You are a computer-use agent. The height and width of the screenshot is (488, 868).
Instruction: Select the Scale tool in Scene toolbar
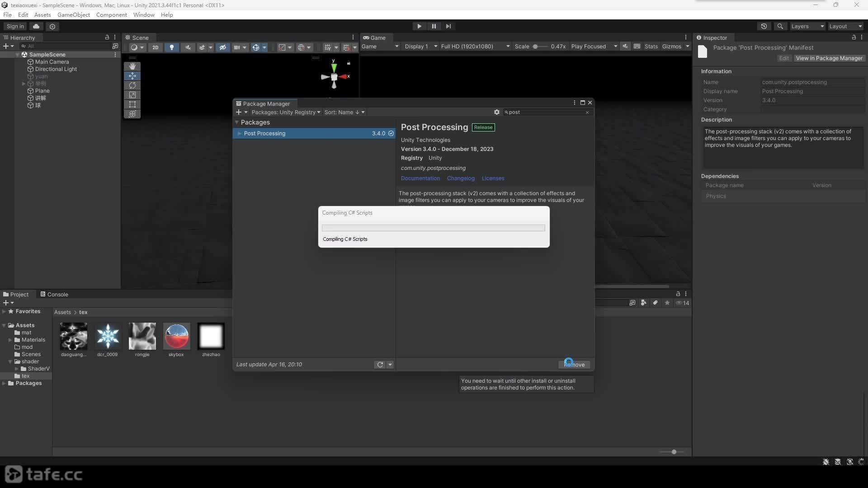(x=132, y=95)
